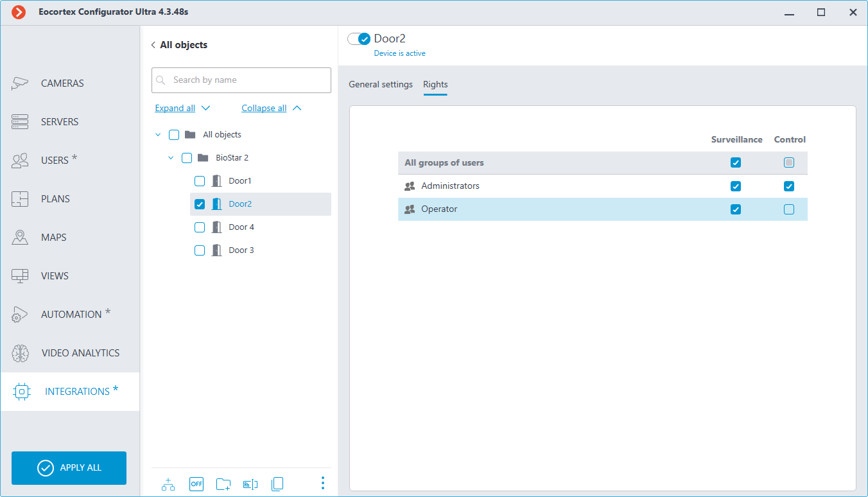Click the Door 4 door icon

point(217,227)
